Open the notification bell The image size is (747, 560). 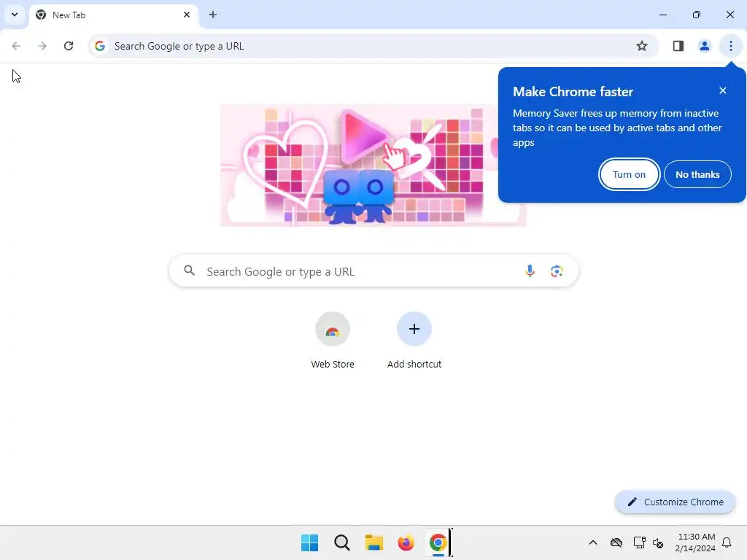(x=727, y=542)
